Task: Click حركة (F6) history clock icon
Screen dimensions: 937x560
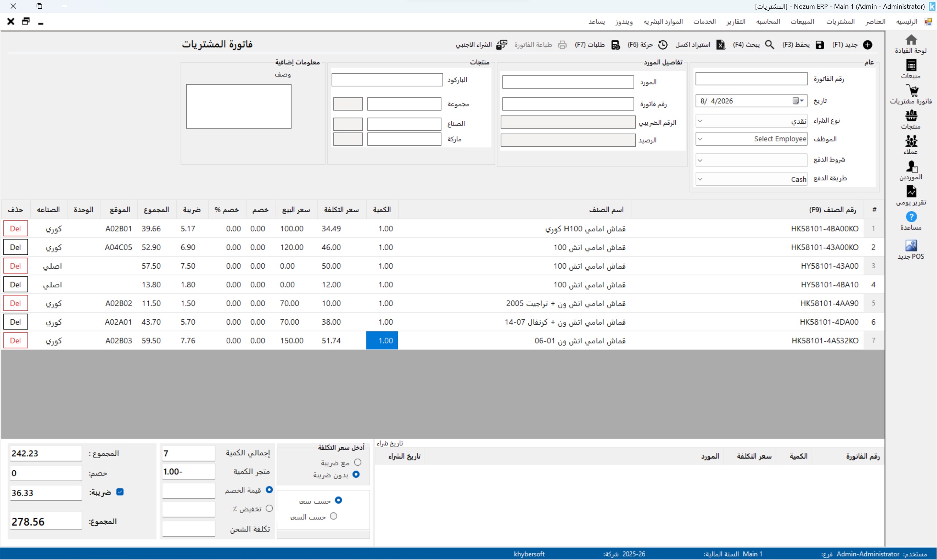Action: [662, 45]
